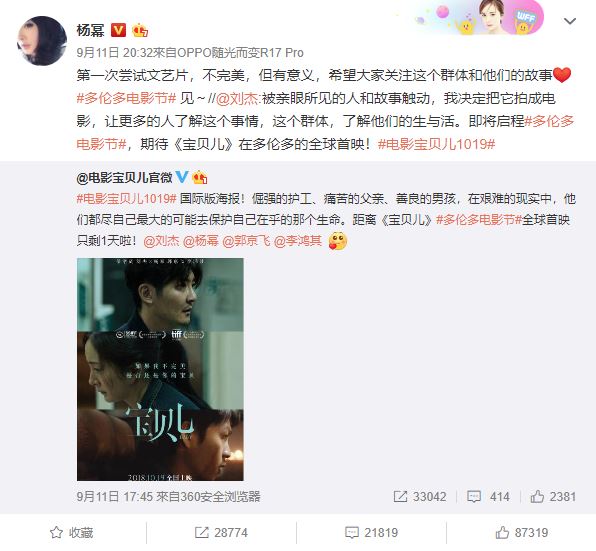Click the orange verified V badge beside 杨幂

118,30
